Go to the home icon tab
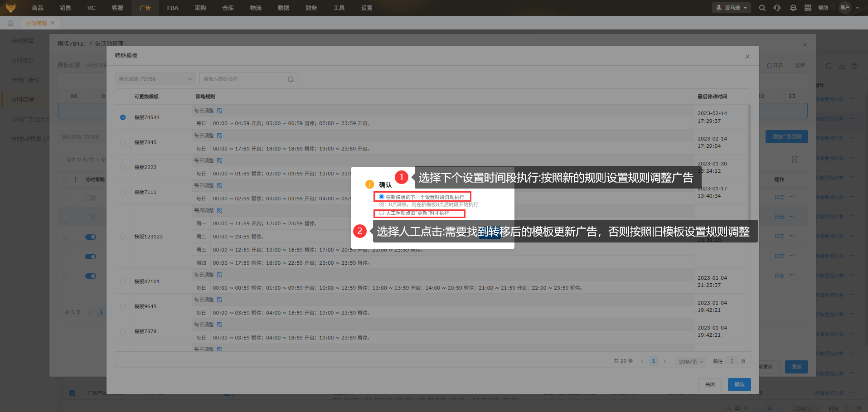868x412 pixels. click(10, 23)
